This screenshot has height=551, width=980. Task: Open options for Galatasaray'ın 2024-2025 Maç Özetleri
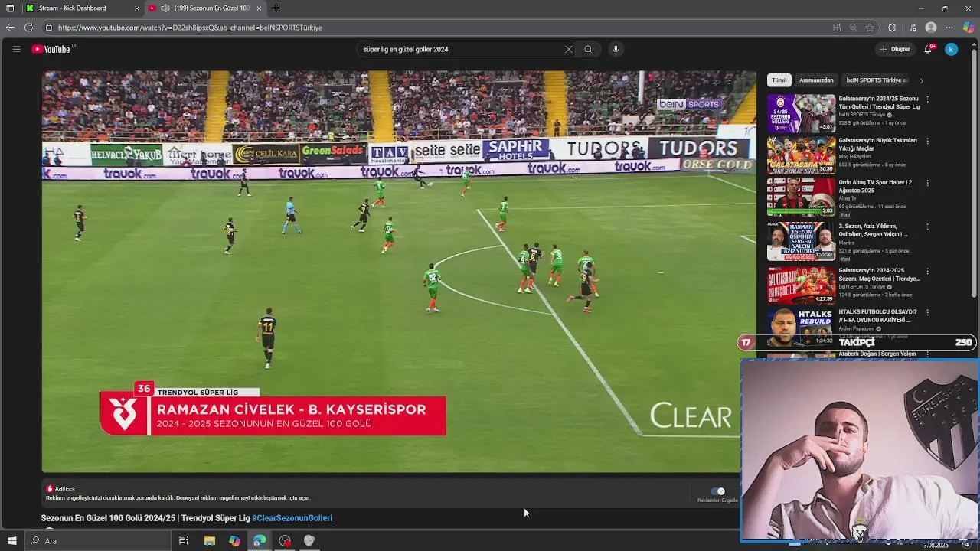(927, 272)
